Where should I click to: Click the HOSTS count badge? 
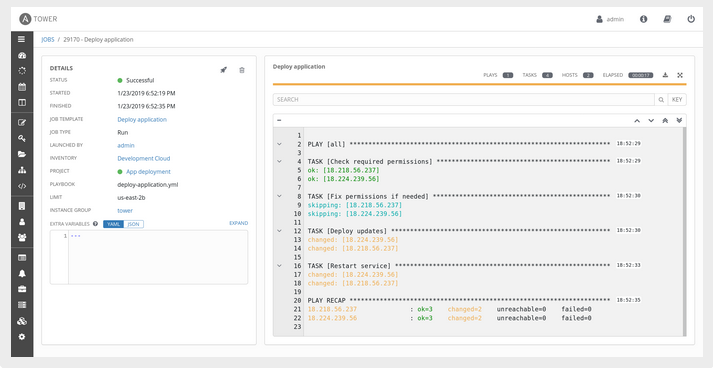click(588, 76)
